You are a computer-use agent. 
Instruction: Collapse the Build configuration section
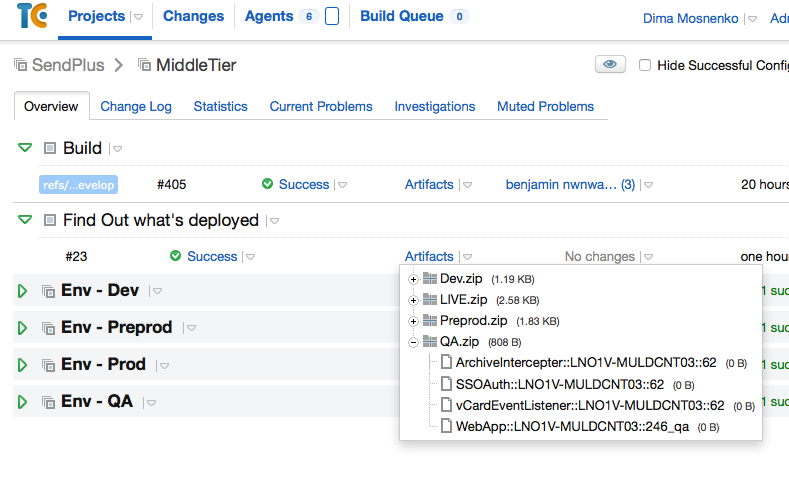click(25, 148)
